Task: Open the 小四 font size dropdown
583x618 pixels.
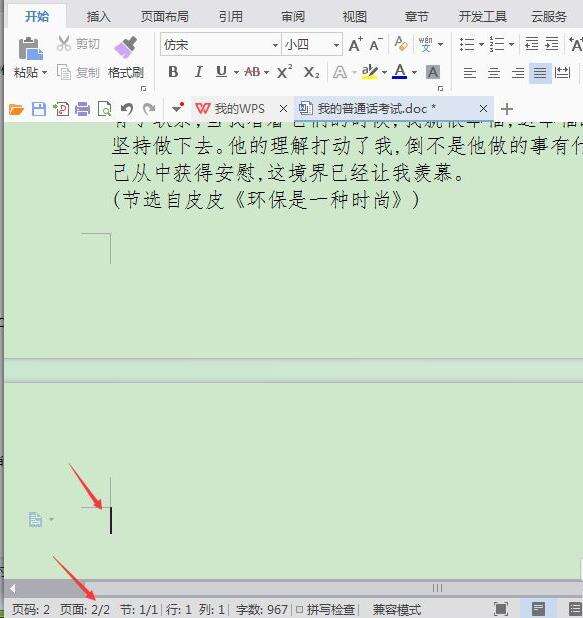Action: [336, 45]
